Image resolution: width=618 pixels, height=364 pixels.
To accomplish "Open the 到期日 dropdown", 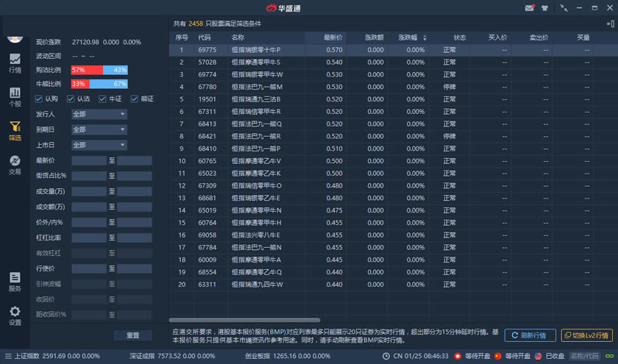I will (99, 130).
